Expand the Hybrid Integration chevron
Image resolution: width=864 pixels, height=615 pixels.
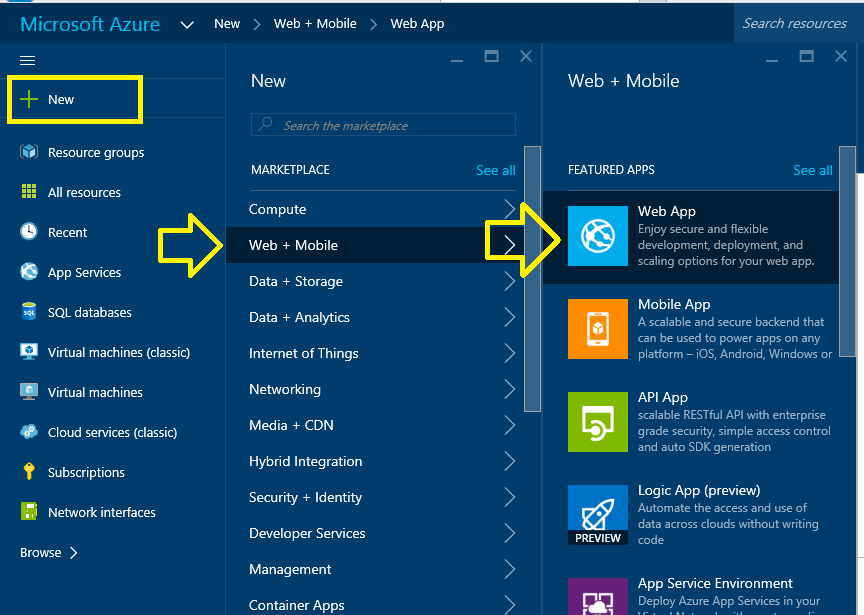pos(510,461)
